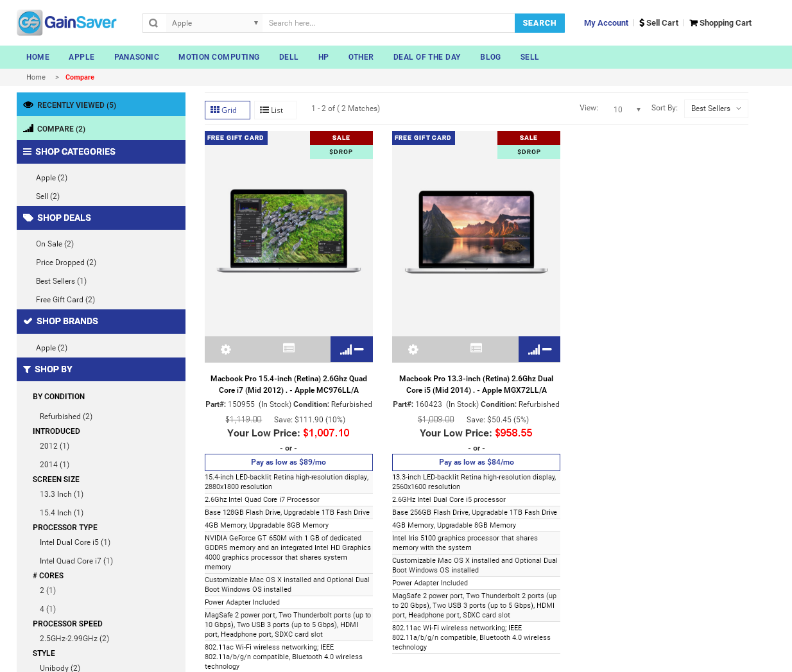This screenshot has width=792, height=672.
Task: Expand the COMPARE (2) panel
Action: pyautogui.click(x=101, y=128)
